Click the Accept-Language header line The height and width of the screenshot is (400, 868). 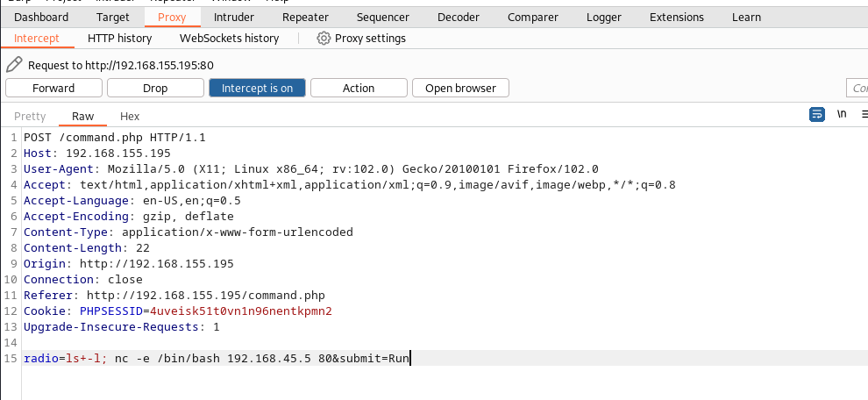[x=132, y=201]
